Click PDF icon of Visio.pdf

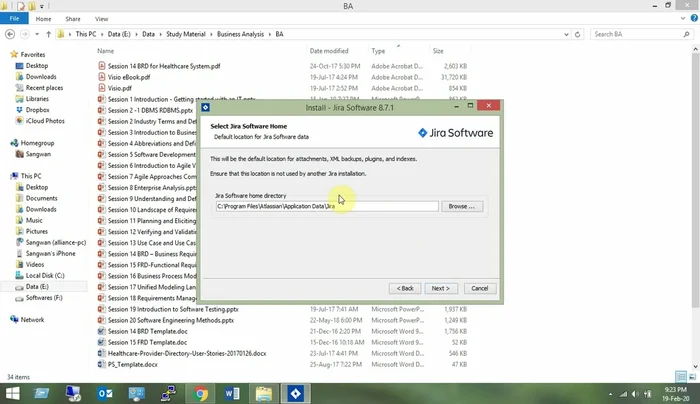pos(102,88)
